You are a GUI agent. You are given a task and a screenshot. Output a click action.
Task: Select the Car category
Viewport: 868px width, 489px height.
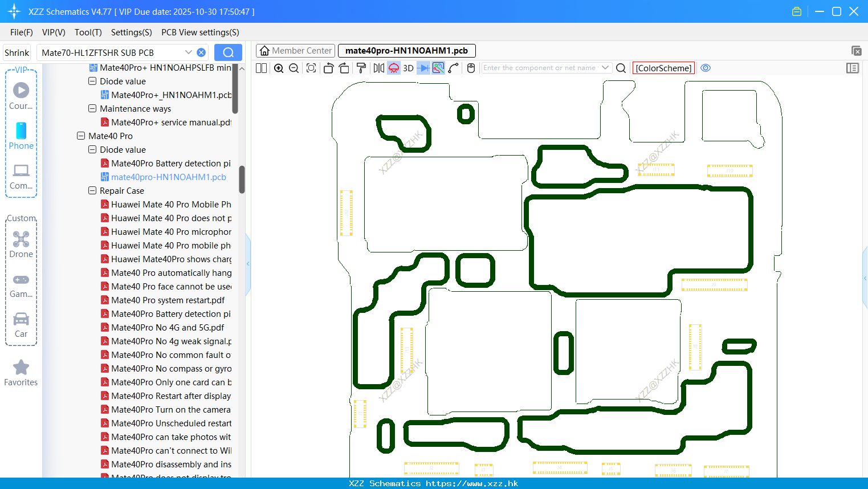tap(21, 325)
